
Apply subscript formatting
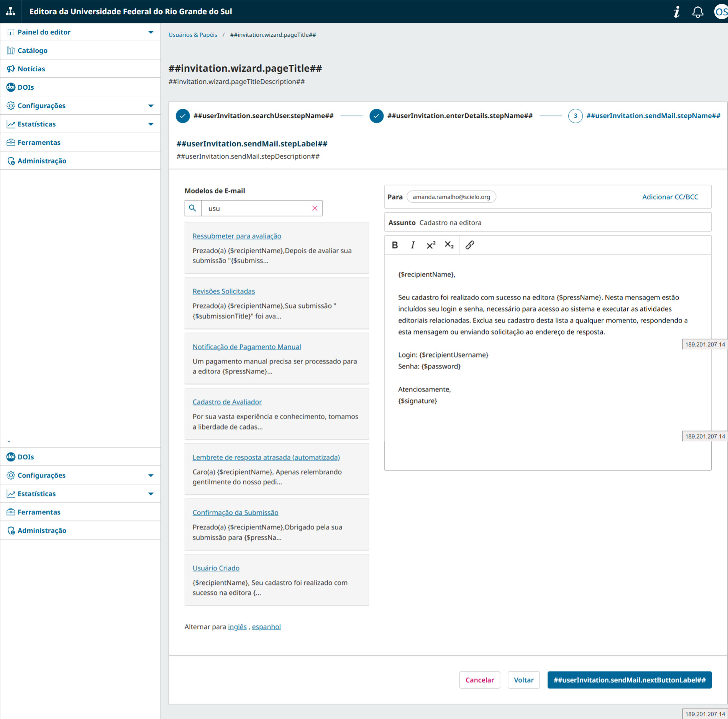point(449,245)
